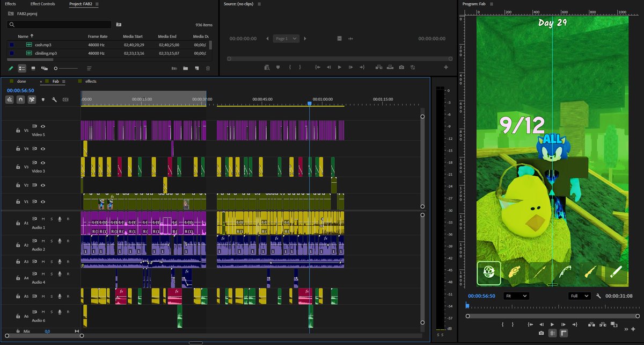Viewport: 644px width, 345px height.
Task: Mute the A1 Audio 1 track
Action: click(43, 219)
